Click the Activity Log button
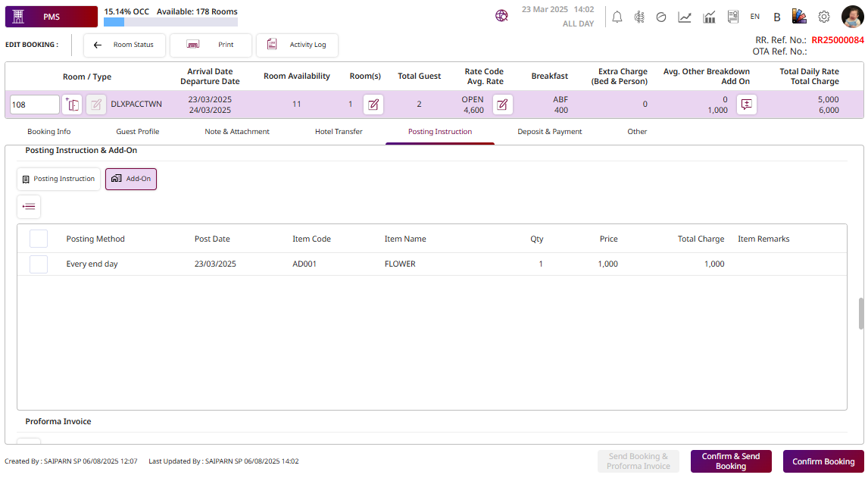The width and height of the screenshot is (868, 478). [297, 45]
